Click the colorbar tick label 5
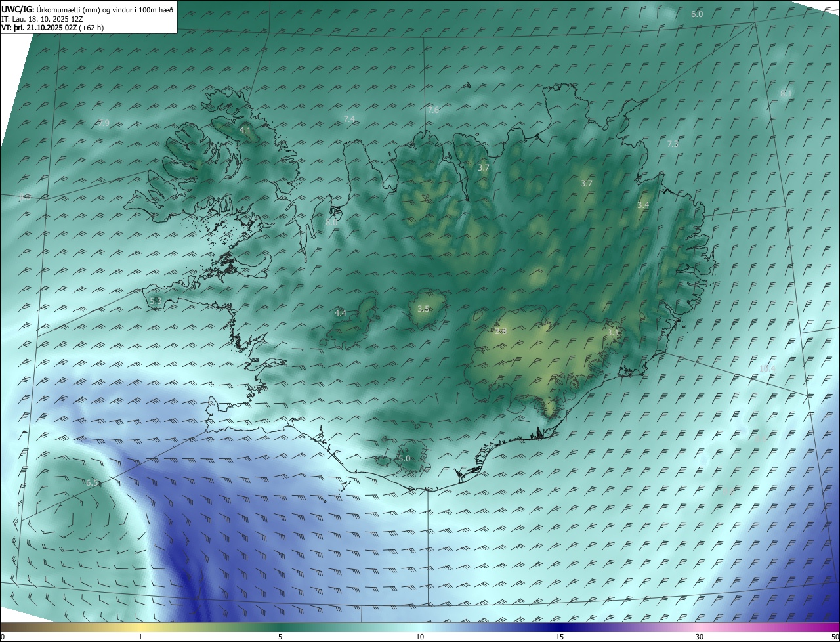 [280, 637]
